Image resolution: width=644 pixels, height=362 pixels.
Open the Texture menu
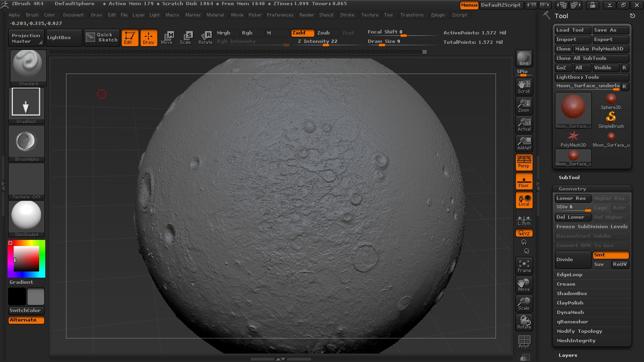pos(370,15)
